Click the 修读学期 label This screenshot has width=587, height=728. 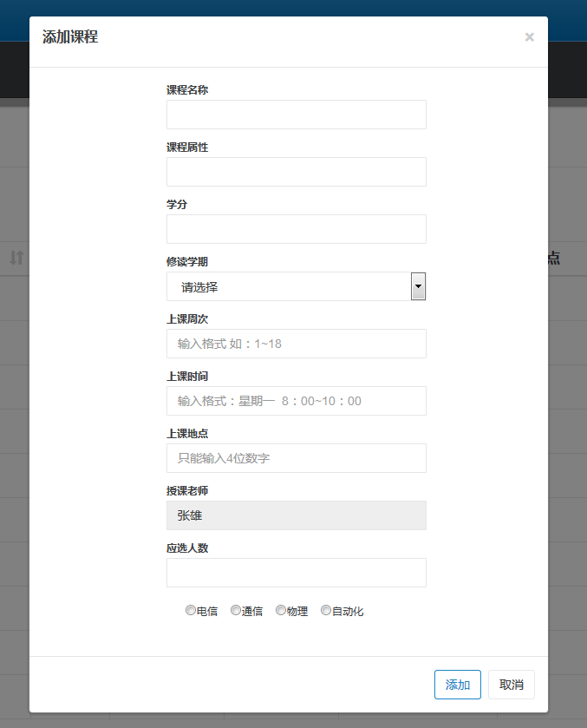point(187,262)
